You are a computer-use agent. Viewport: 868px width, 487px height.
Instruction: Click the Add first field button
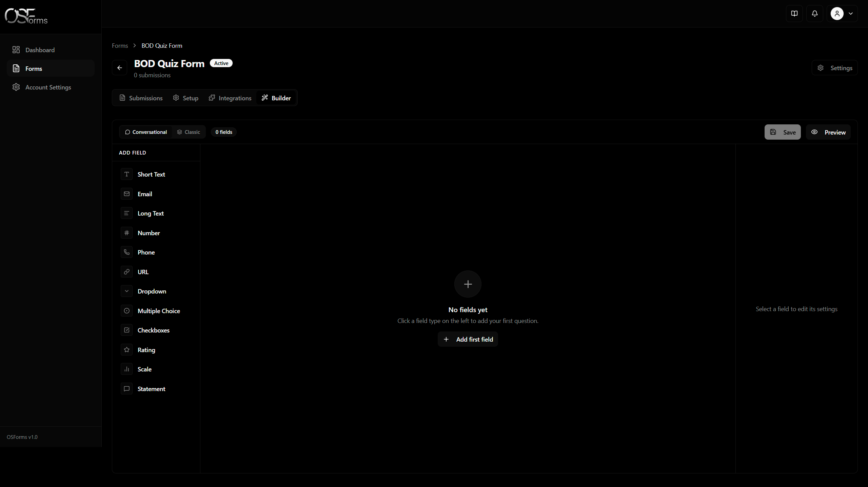(468, 339)
